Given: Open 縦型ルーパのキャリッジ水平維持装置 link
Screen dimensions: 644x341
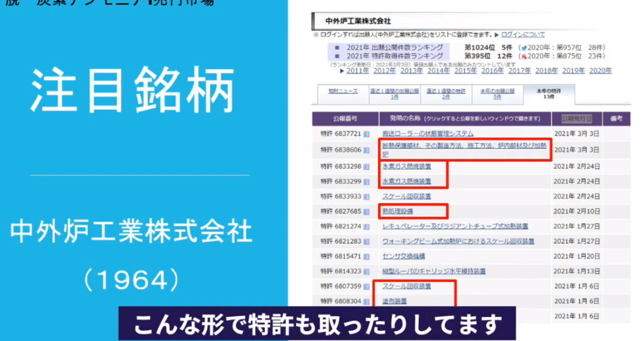Looking at the screenshot, I should pos(434,271).
